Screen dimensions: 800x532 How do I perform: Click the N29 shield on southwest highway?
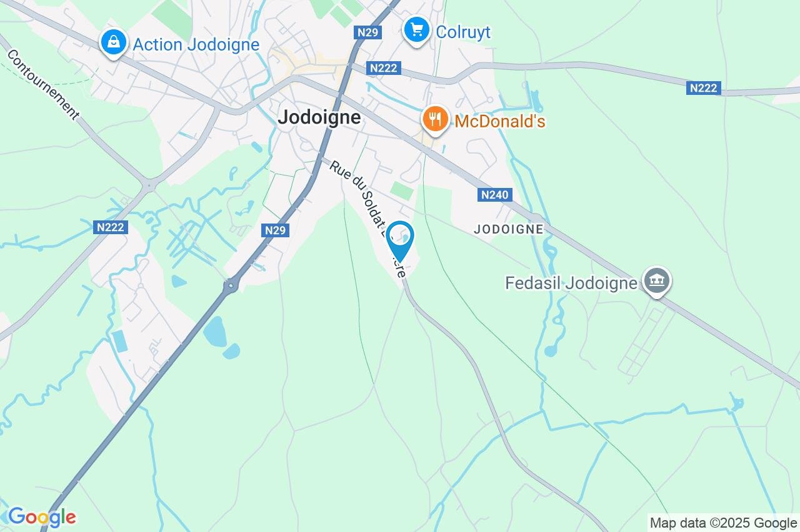(275, 230)
